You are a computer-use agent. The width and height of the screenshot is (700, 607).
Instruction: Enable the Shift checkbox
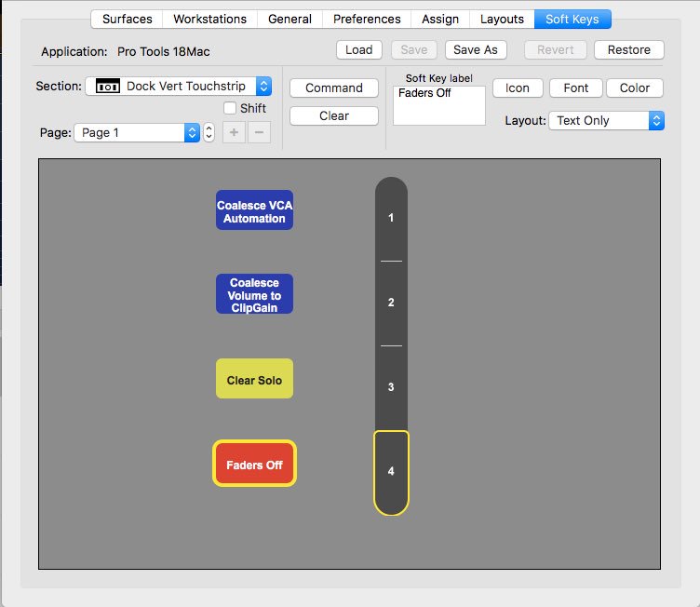230,108
